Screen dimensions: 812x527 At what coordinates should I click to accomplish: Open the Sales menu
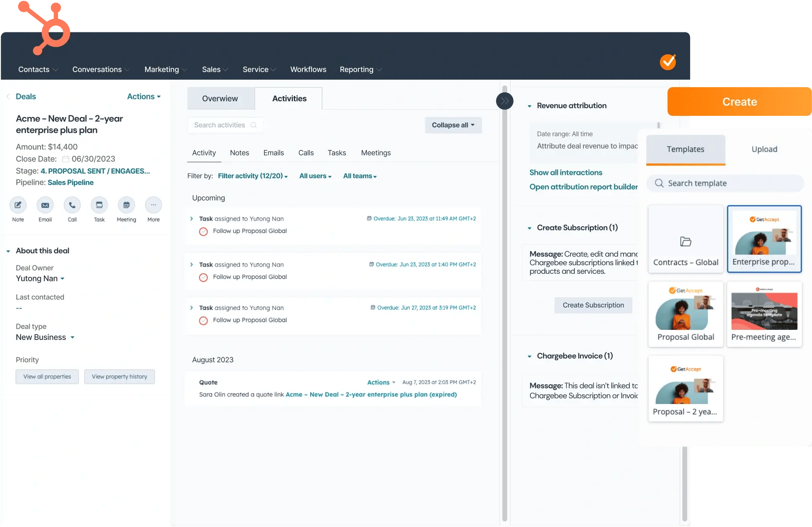(215, 70)
